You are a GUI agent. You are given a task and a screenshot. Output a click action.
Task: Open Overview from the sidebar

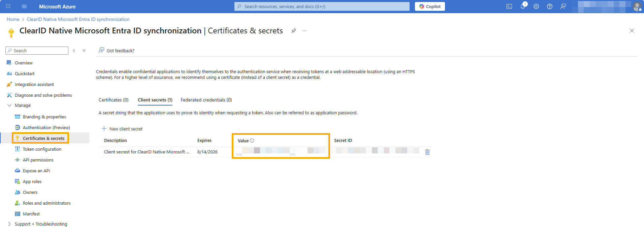pos(24,63)
